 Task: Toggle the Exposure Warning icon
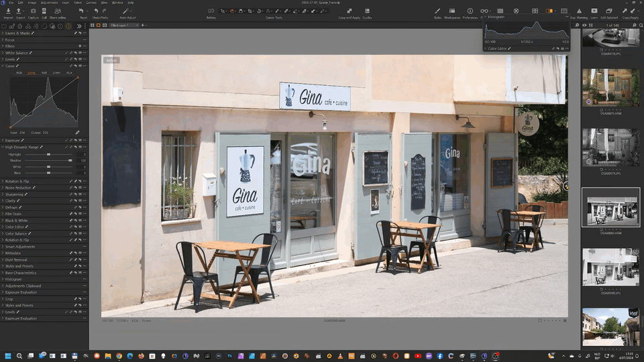click(579, 11)
